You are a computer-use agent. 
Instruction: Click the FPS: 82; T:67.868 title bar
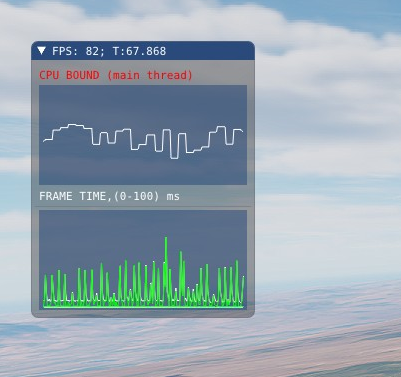pyautogui.click(x=143, y=51)
